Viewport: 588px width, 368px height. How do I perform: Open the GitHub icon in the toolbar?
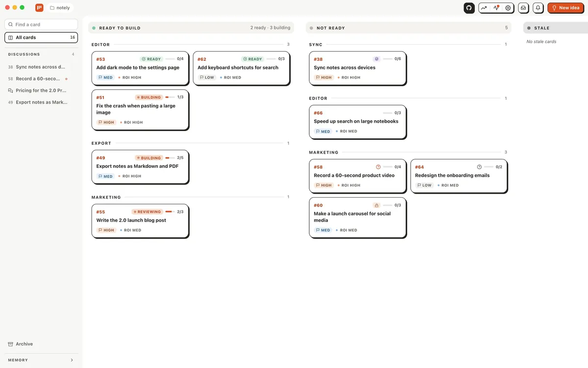point(469,8)
